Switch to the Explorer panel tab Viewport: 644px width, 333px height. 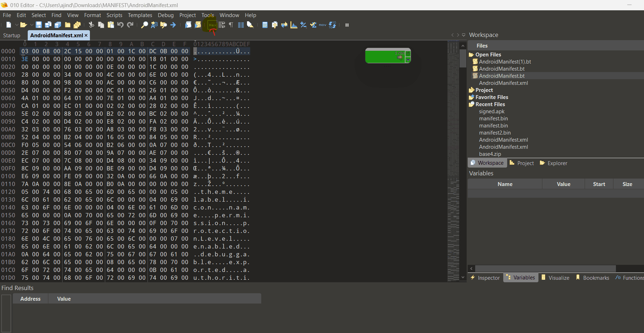(x=553, y=163)
